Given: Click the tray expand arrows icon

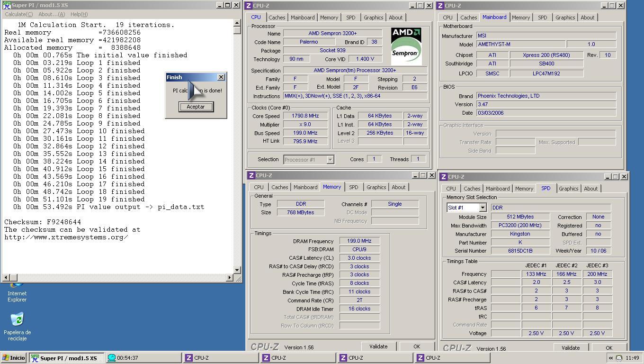Looking at the screenshot, I should (x=611, y=358).
